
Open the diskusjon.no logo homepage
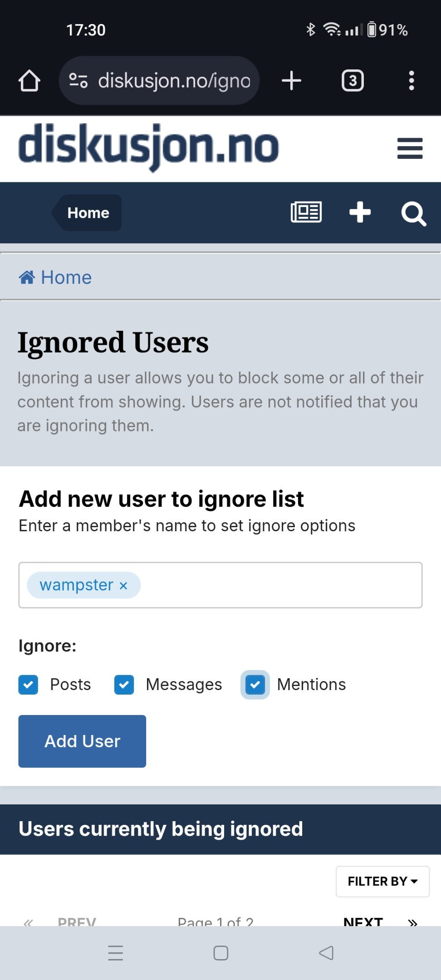(148, 147)
